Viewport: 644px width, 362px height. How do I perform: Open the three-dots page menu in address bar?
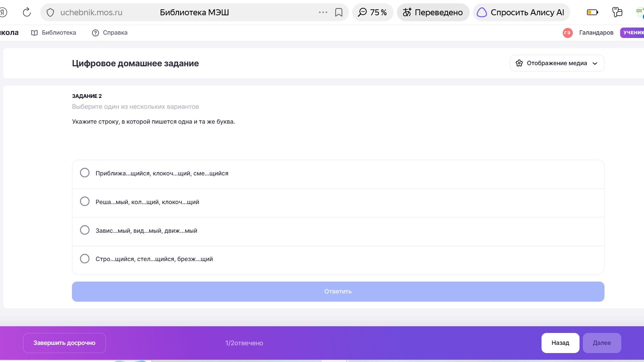click(323, 12)
